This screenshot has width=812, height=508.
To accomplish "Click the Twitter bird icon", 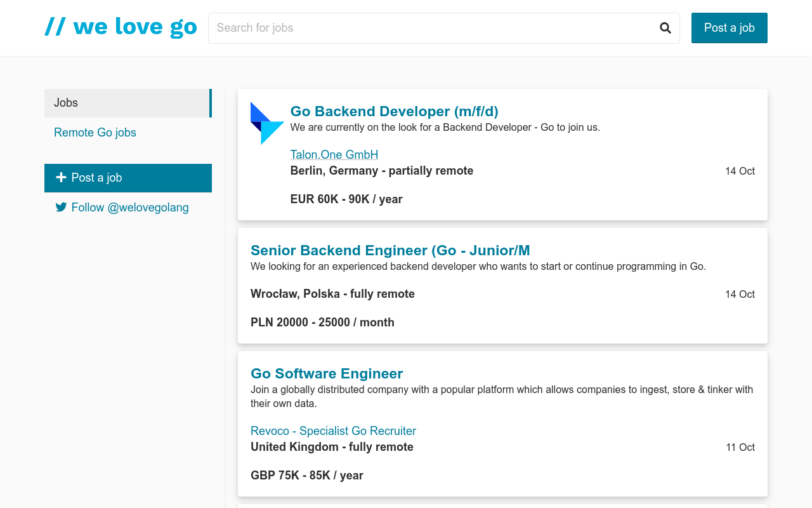I will tap(61, 208).
